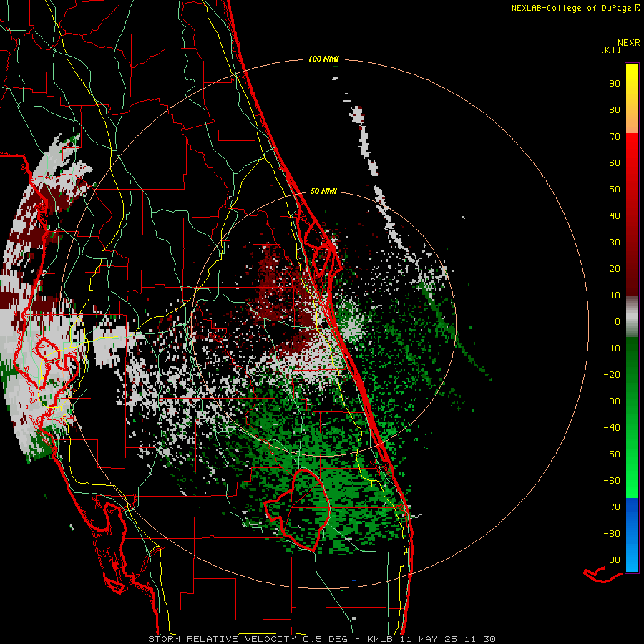The height and width of the screenshot is (644, 644).
Task: Click the -40 scale value
Action: point(612,428)
